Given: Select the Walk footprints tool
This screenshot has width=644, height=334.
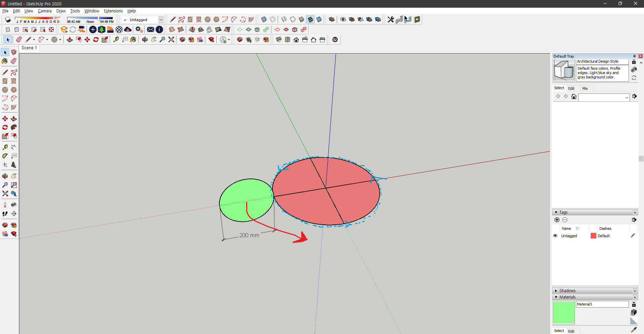Looking at the screenshot, I should pos(5,214).
